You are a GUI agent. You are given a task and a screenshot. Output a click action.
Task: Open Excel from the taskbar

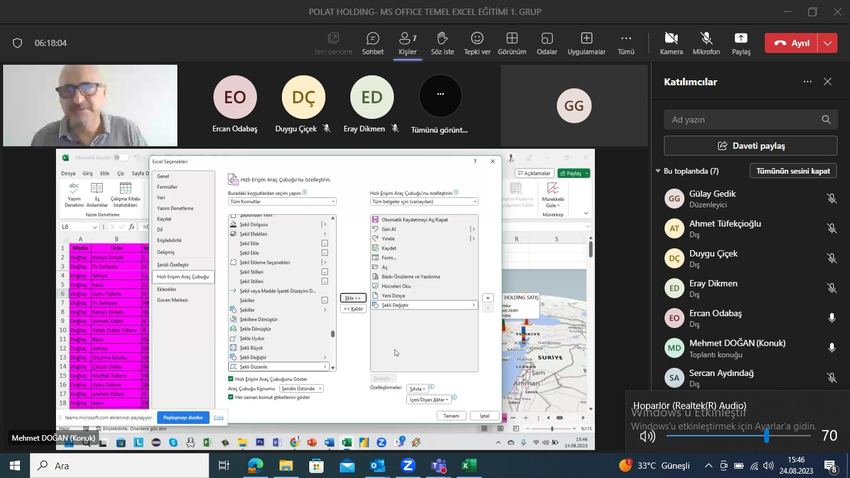pyautogui.click(x=469, y=465)
